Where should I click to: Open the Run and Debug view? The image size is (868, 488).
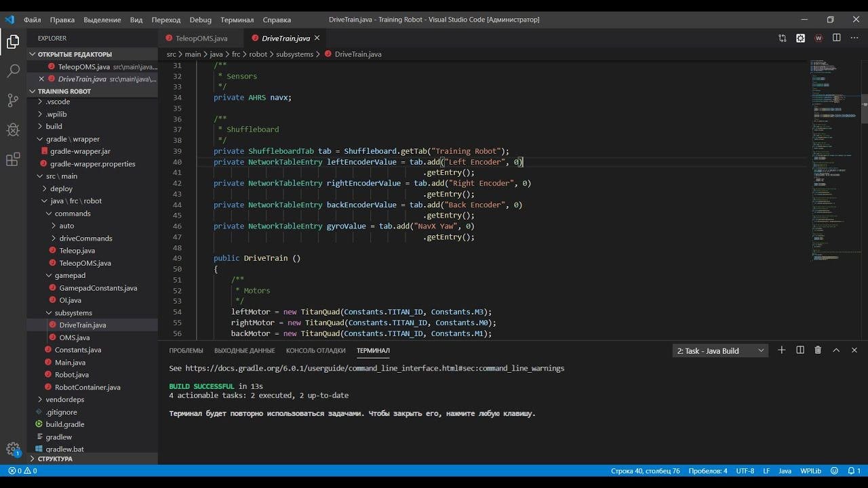(13, 130)
